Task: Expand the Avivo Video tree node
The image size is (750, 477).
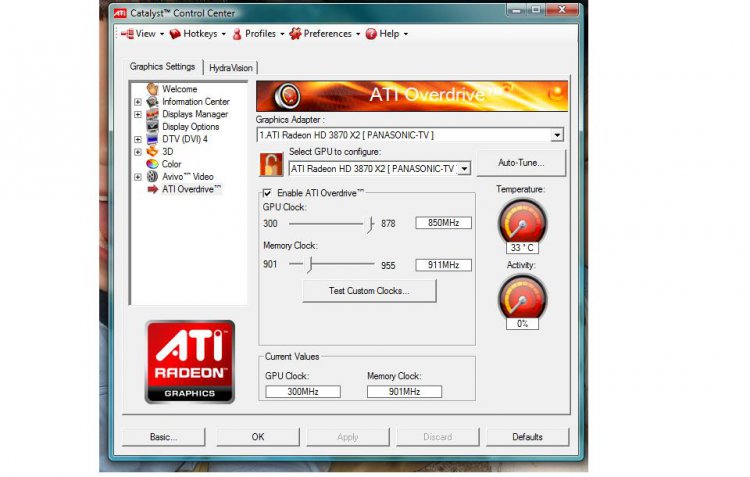Action: pyautogui.click(x=138, y=177)
